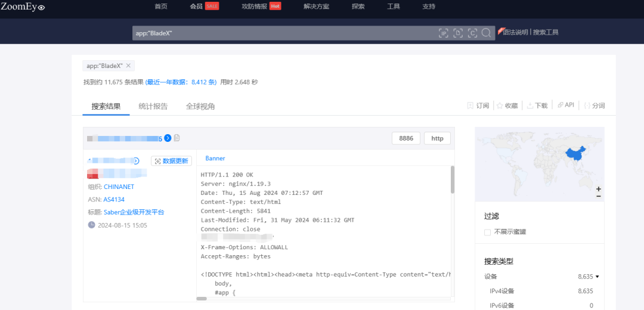Remove the app:"BladeX" filter tag
This screenshot has width=644, height=310.
(x=128, y=66)
